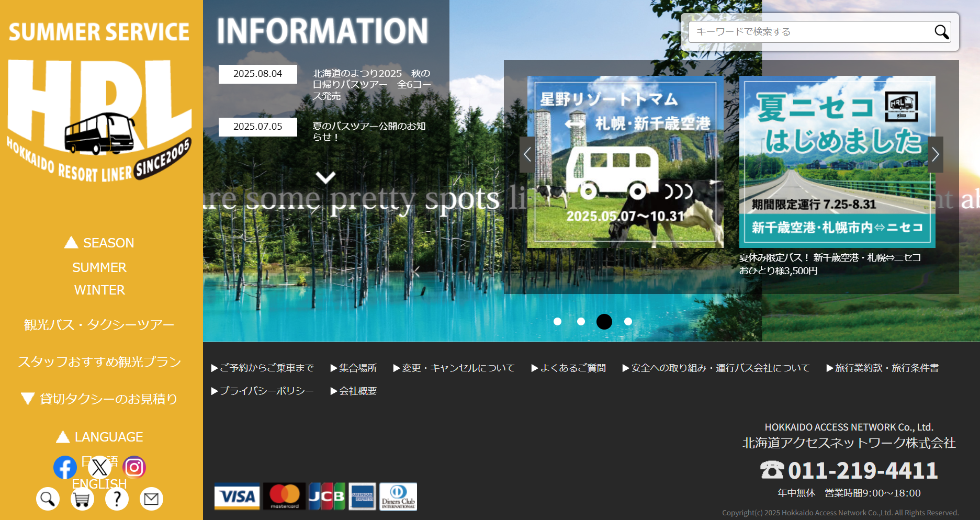Choose WINTER season
This screenshot has width=980, height=520.
(99, 290)
